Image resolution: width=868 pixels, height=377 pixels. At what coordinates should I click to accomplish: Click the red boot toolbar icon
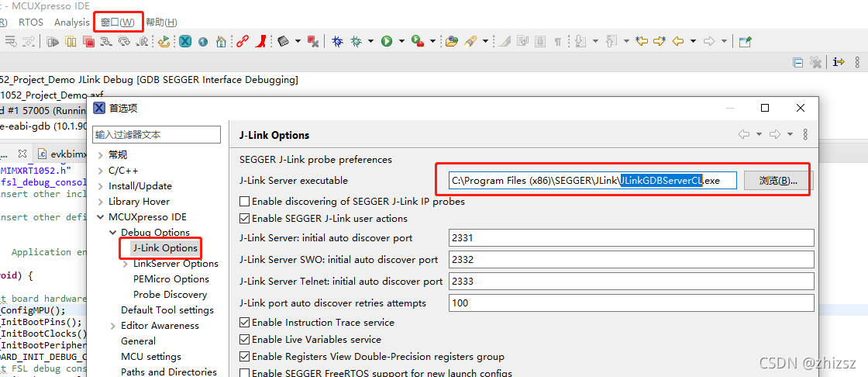tap(261, 41)
